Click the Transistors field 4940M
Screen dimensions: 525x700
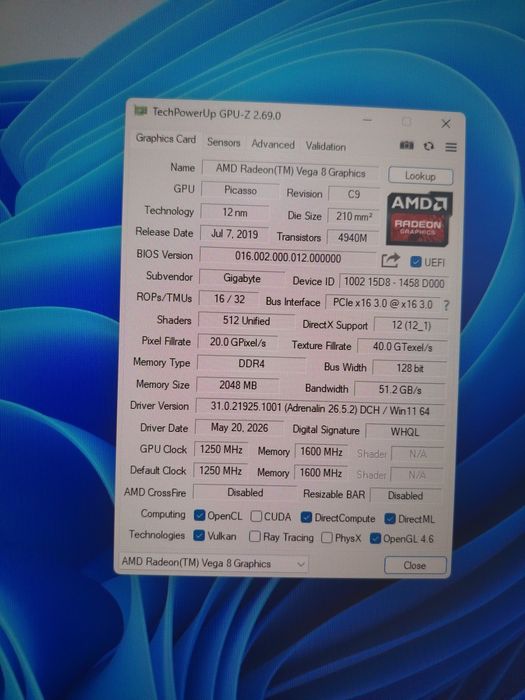[x=352, y=238]
